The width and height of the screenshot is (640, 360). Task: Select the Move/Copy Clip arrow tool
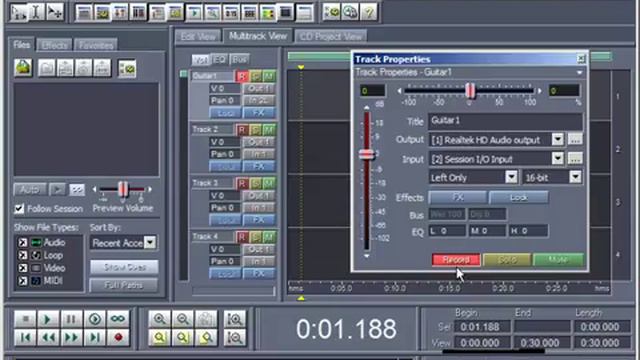pyautogui.click(x=55, y=12)
